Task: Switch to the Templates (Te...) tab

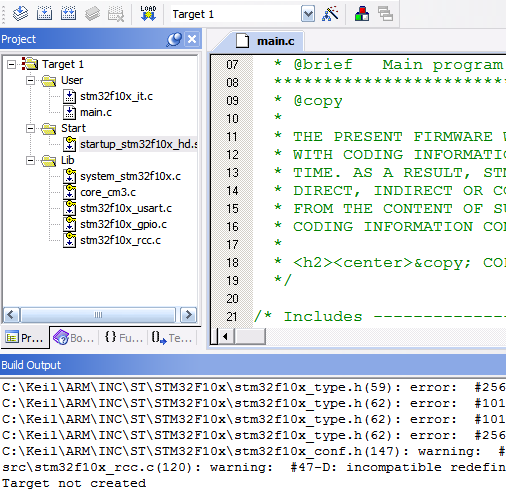Action: pos(172,338)
